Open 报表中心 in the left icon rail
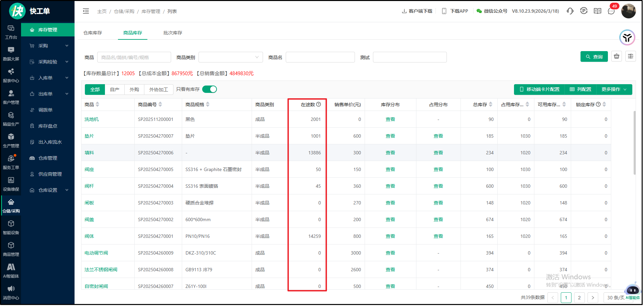644x306 pixels. pos(11,75)
